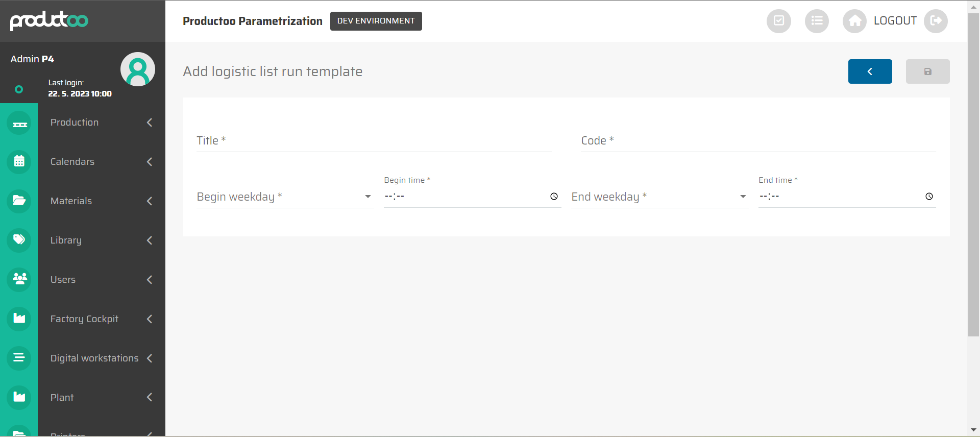This screenshot has height=437, width=980.
Task: Expand the Factory Cockpit menu chevron
Action: 150,319
